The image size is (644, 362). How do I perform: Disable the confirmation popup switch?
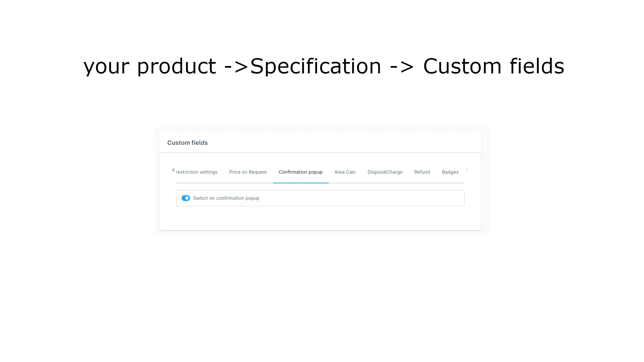[185, 198]
